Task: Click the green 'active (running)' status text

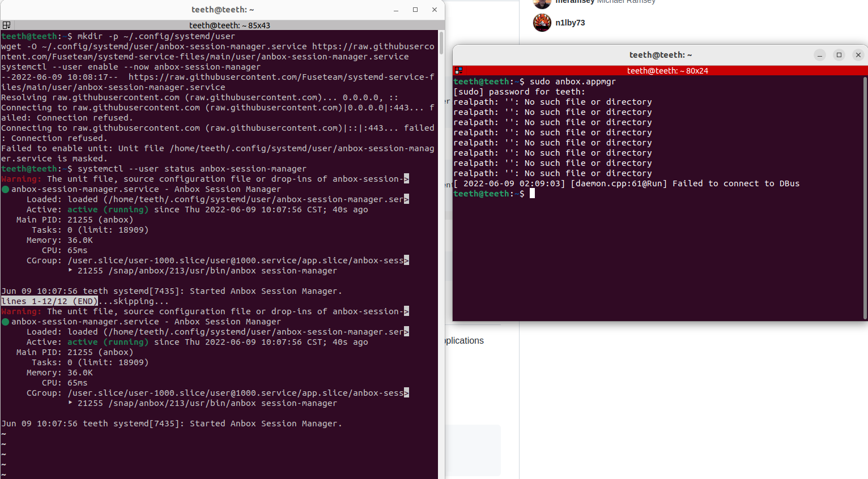Action: point(108,209)
